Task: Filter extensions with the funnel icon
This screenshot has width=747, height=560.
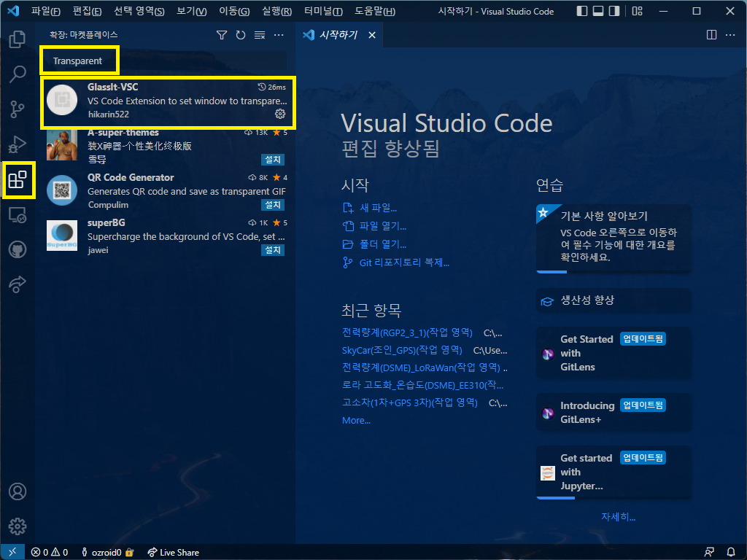Action: point(222,35)
